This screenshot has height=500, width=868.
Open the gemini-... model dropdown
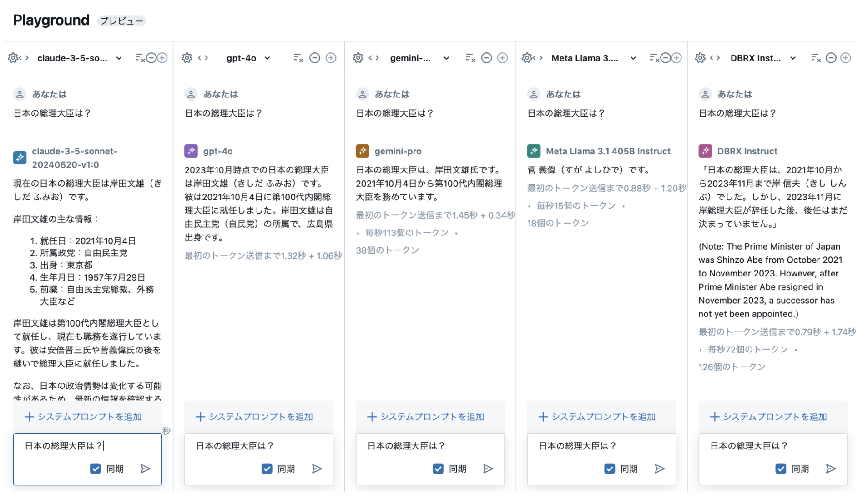click(420, 58)
